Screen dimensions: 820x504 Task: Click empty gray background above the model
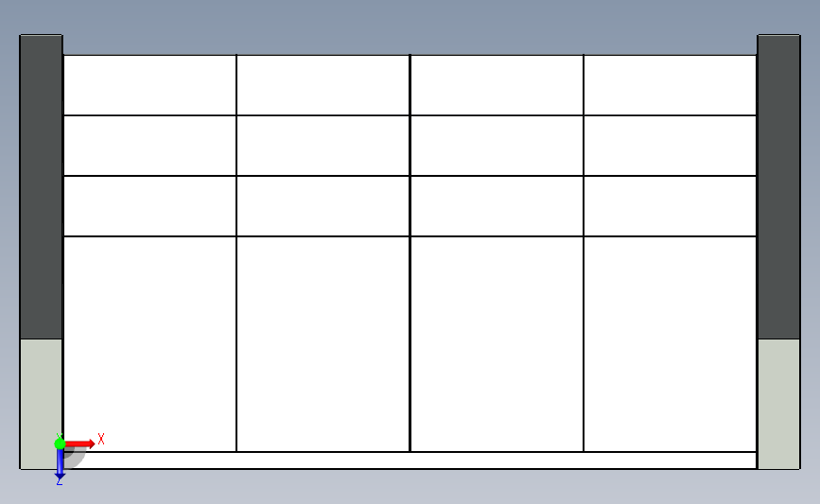[x=410, y=24]
